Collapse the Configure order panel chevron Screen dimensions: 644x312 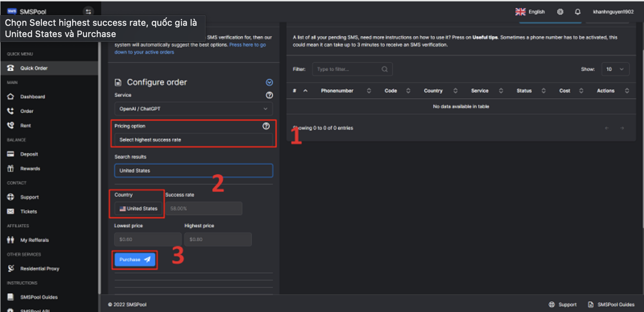point(269,82)
